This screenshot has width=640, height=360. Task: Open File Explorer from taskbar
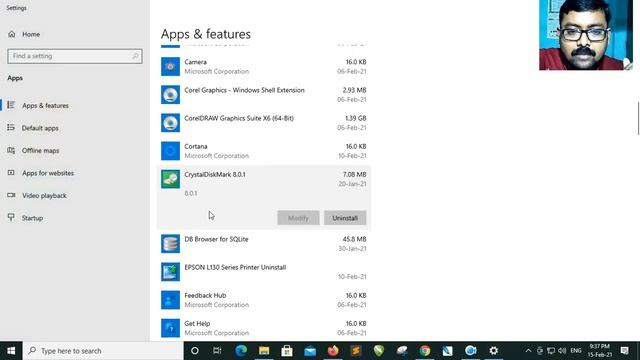(x=264, y=351)
